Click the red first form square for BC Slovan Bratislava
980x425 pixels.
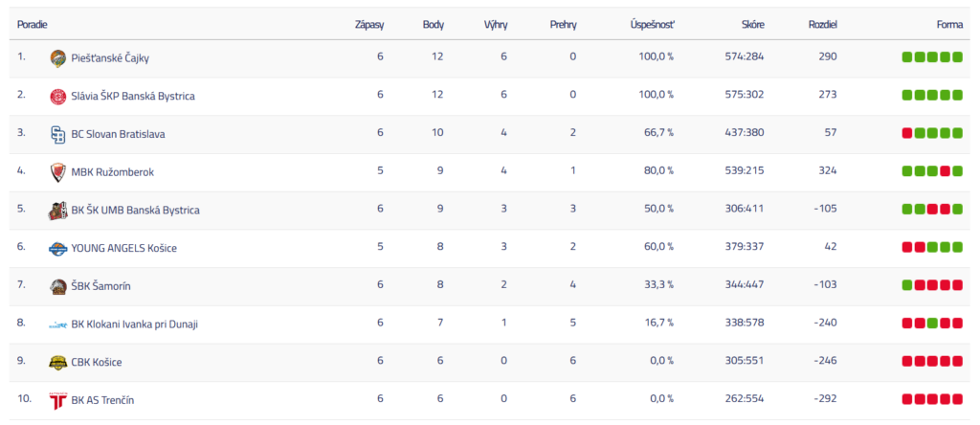tap(906, 134)
